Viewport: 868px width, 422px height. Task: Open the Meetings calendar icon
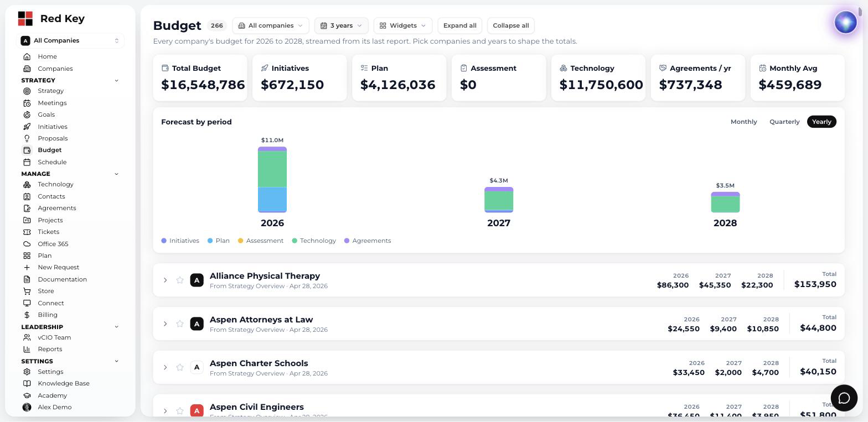[27, 103]
